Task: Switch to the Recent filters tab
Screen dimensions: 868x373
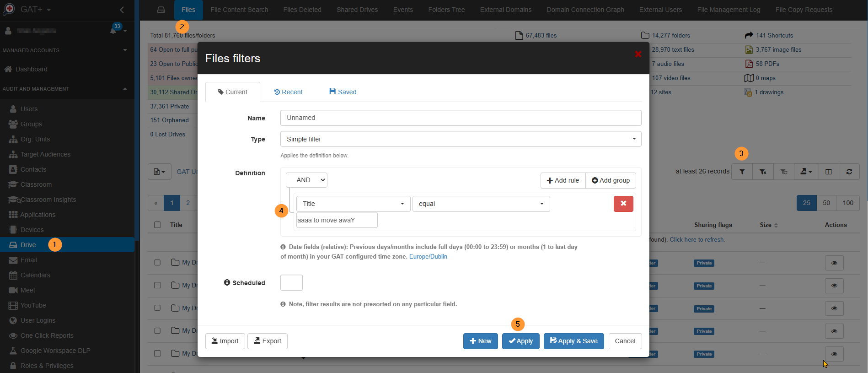Action: tap(288, 92)
